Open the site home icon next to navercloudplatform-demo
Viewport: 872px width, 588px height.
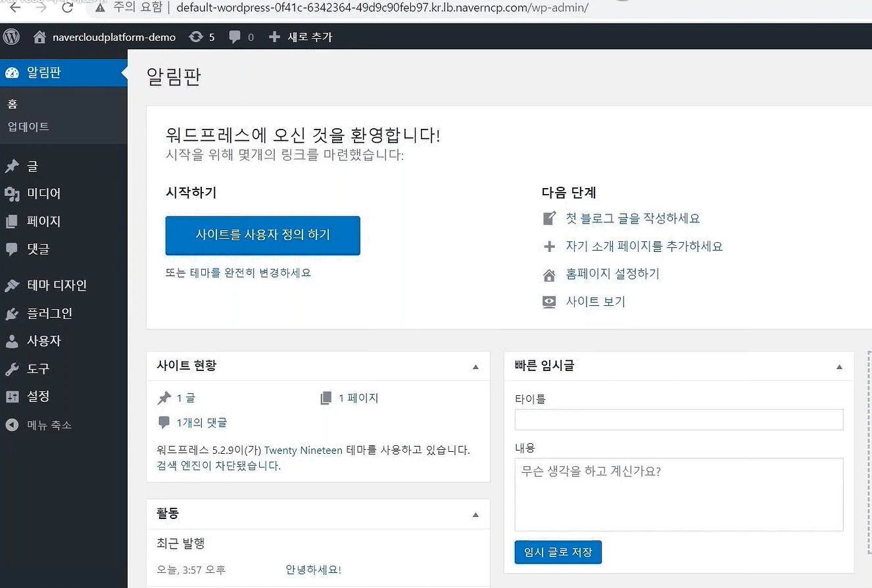(39, 37)
